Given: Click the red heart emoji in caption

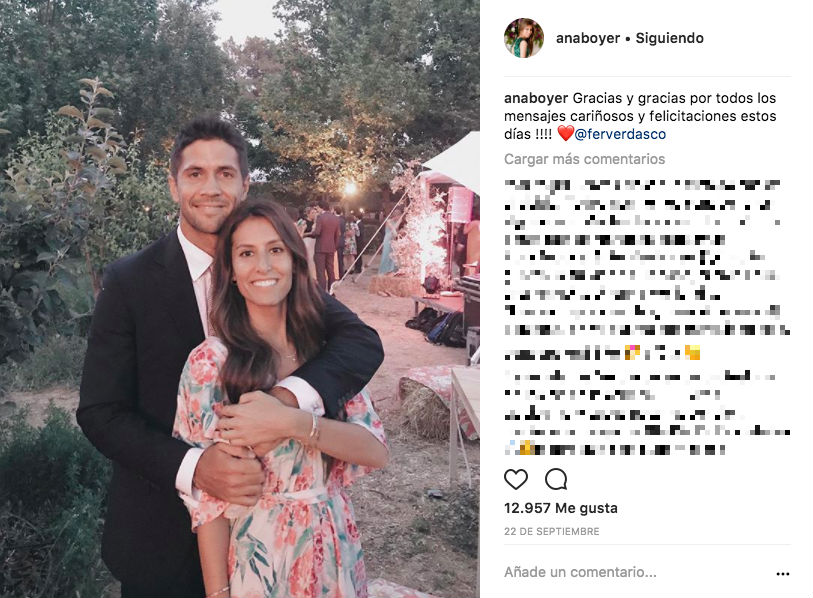Looking at the screenshot, I should 565,134.
